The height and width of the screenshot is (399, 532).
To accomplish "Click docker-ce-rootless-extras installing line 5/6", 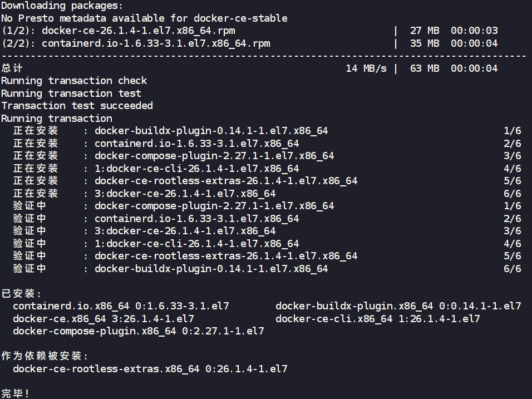I will [x=226, y=181].
